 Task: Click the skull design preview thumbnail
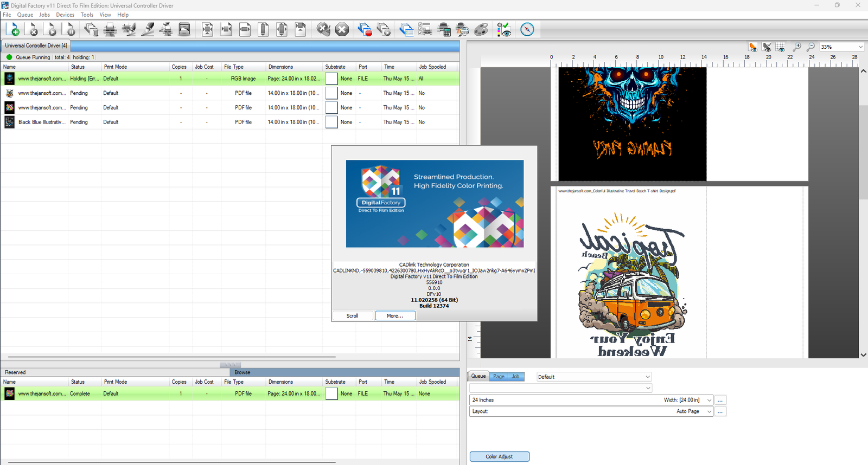[x=633, y=124]
